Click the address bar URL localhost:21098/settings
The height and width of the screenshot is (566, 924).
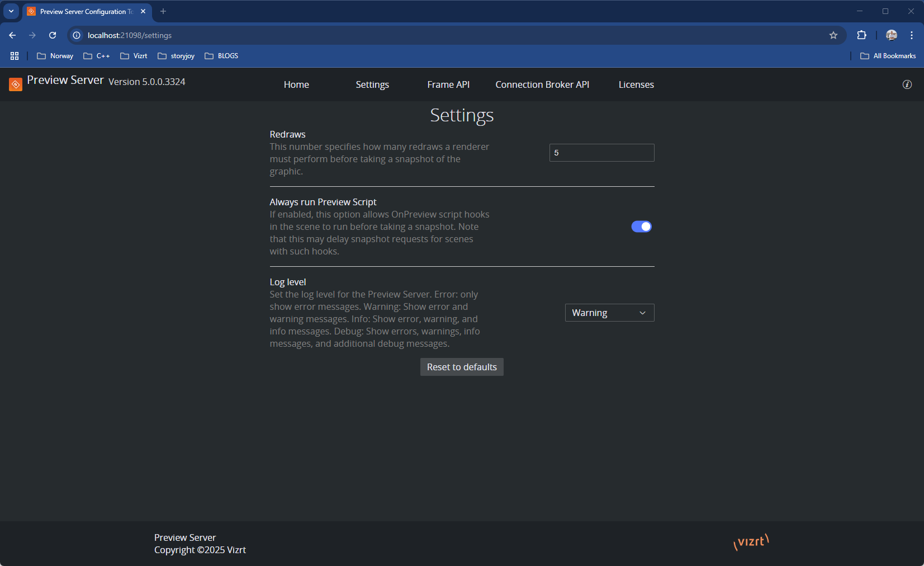click(130, 35)
